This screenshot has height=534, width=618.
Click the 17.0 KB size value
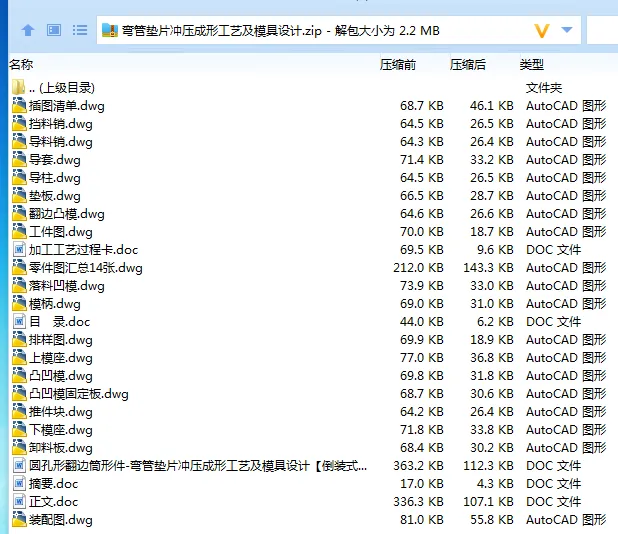422,484
